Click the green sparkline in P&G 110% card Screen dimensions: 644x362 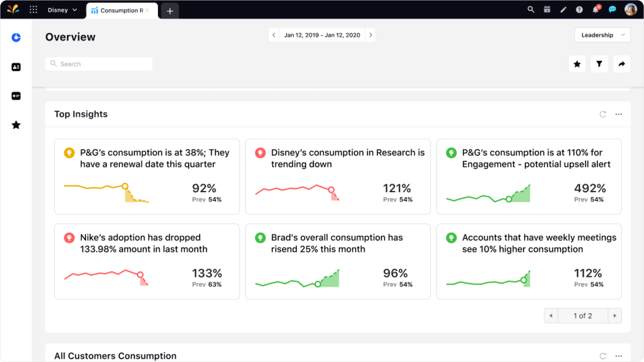pos(488,193)
